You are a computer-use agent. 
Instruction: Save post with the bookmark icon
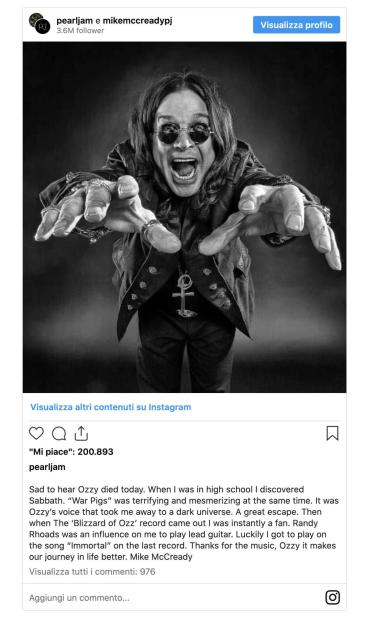pos(332,433)
